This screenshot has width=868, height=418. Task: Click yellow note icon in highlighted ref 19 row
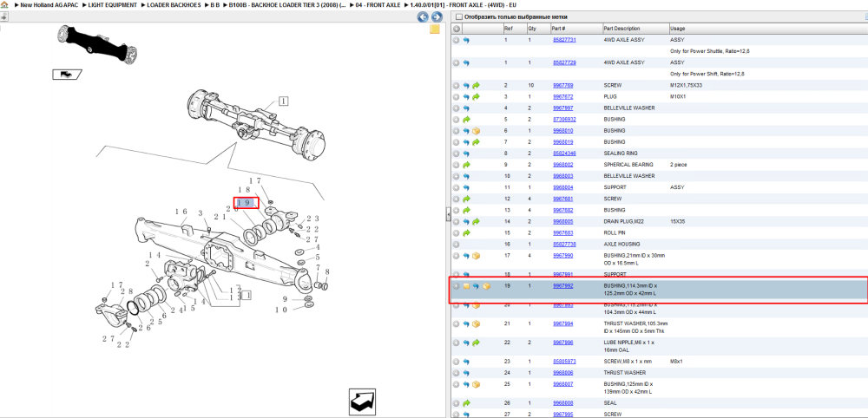466,286
